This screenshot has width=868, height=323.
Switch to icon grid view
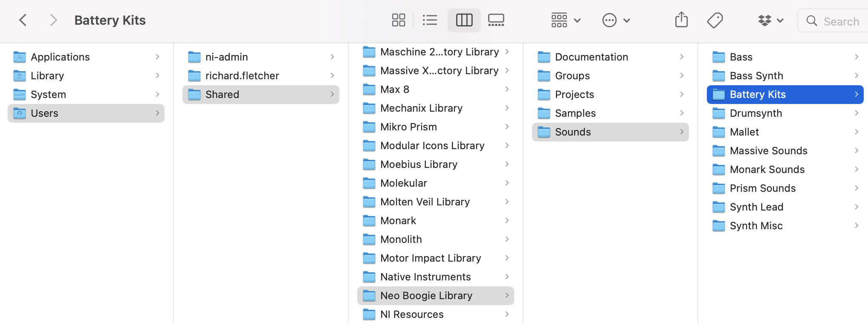click(398, 20)
